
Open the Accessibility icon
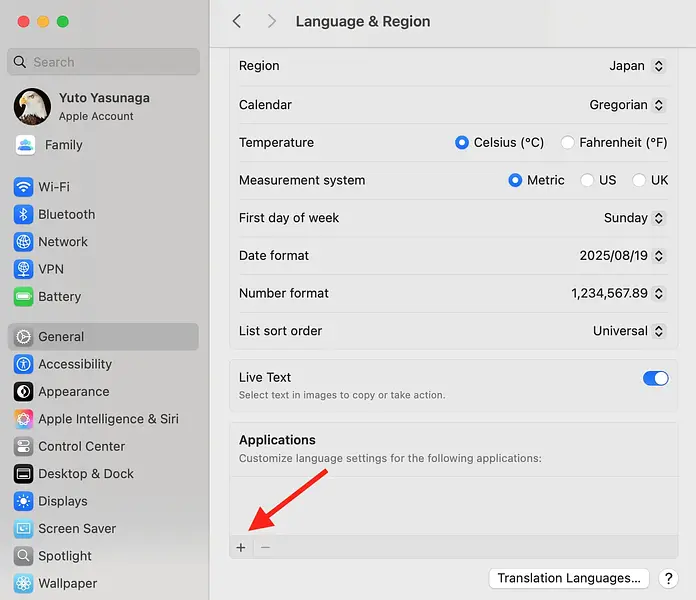pos(24,364)
